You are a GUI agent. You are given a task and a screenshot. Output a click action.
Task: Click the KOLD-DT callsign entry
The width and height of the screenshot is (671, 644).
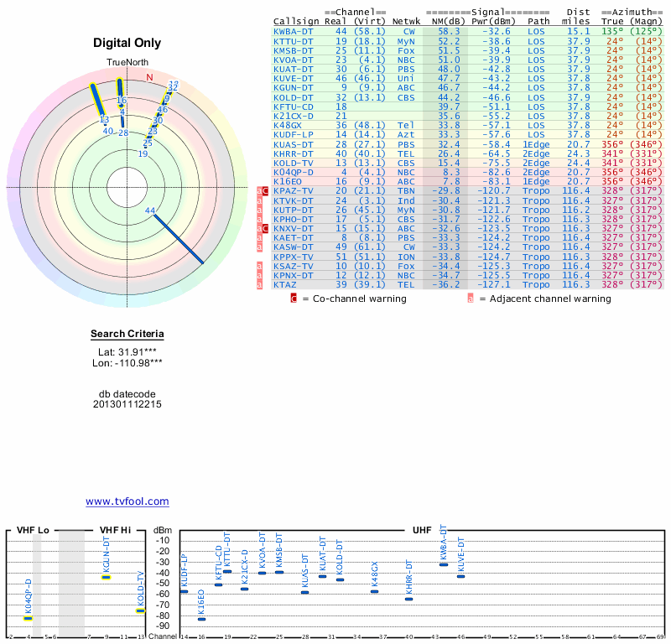tap(293, 97)
